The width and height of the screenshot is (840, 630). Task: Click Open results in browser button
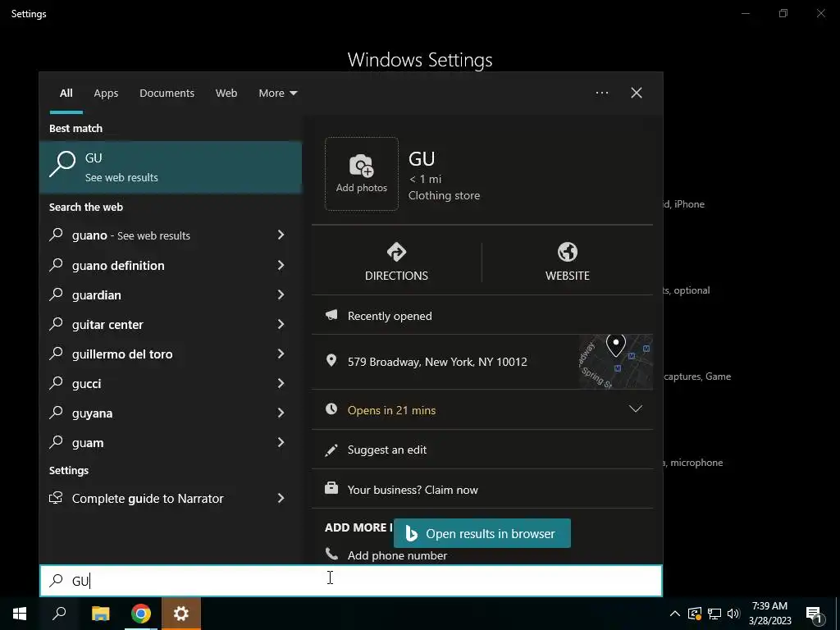click(482, 533)
